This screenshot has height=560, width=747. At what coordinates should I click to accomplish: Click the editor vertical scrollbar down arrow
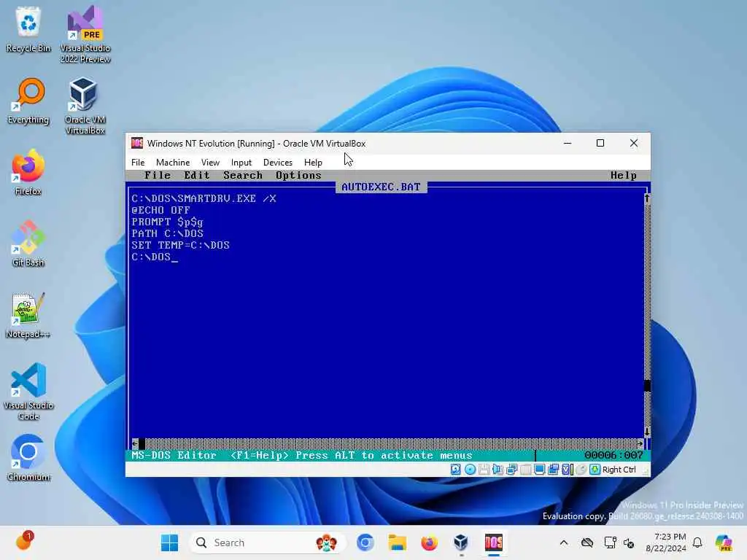coord(647,432)
